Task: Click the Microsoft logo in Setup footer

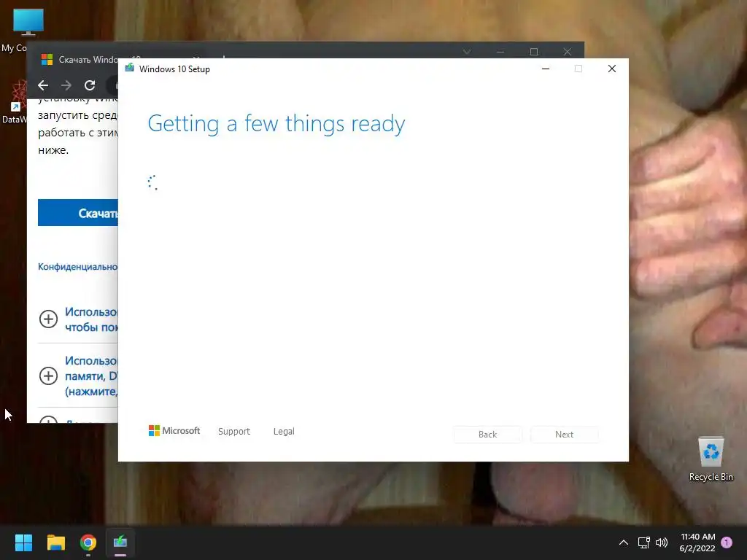Action: 174,431
